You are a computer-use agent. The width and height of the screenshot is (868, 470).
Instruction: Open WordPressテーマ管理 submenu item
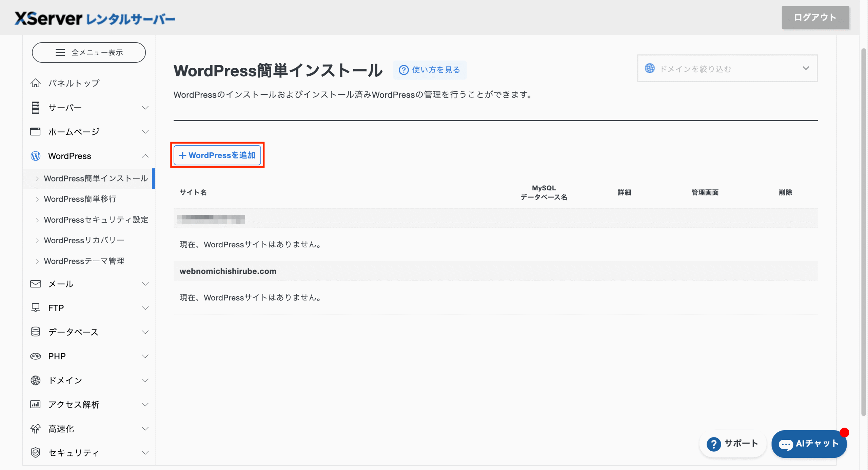(x=89, y=261)
